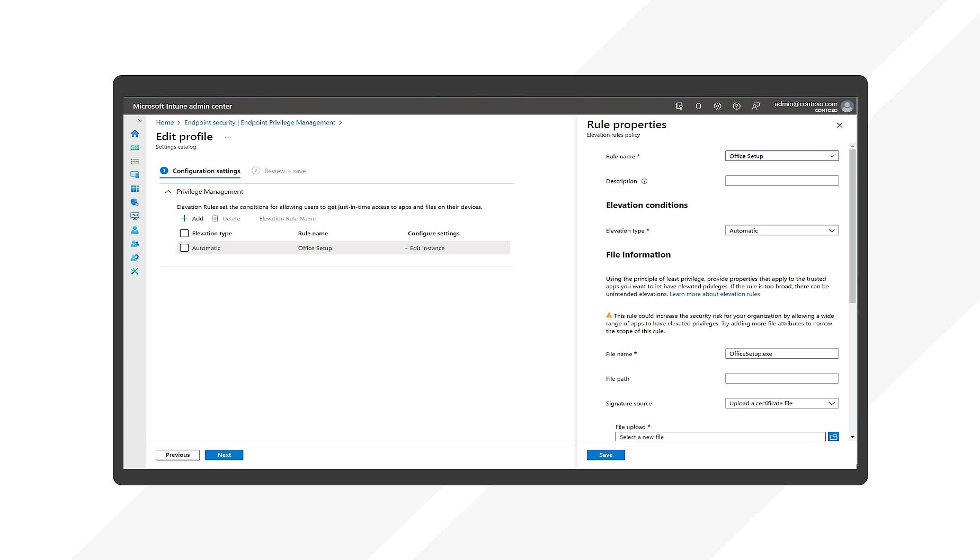Click the Endpoint security shield sidebar icon
Screen dimensions: 980x560
(x=135, y=202)
